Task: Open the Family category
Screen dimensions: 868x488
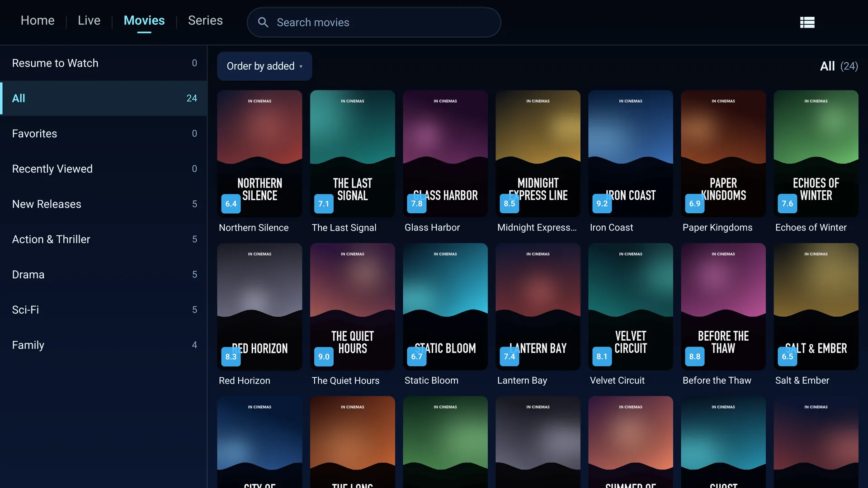Action: pos(104,345)
